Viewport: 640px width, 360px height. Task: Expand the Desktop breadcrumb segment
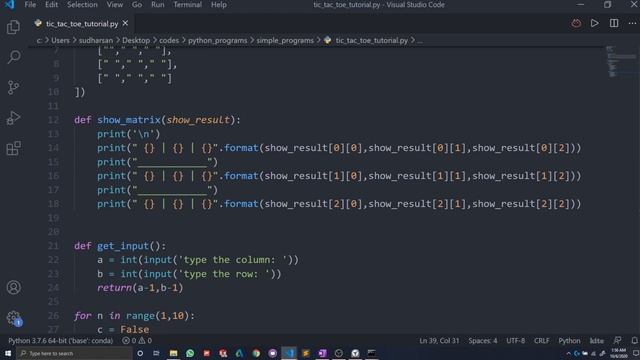[136, 40]
